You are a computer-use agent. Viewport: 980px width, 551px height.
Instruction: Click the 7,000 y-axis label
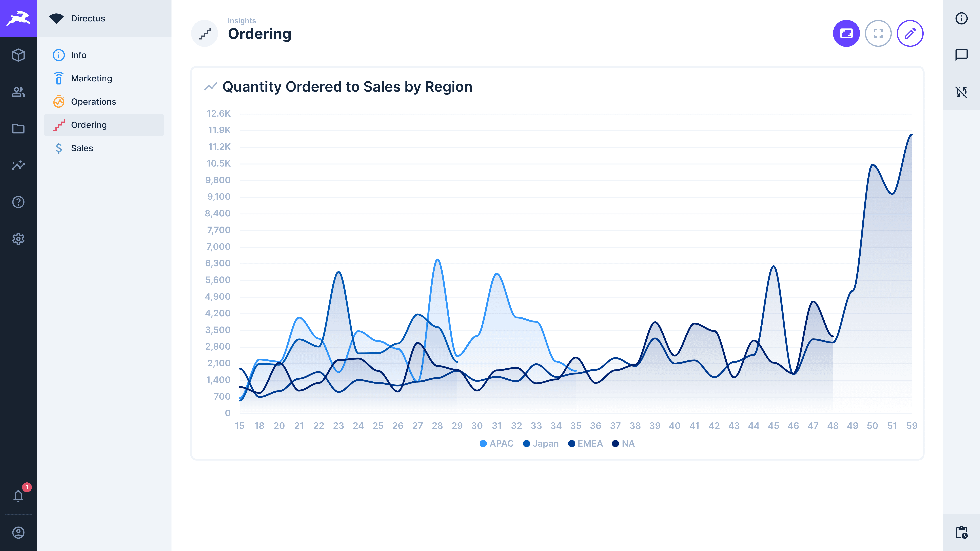pos(218,246)
